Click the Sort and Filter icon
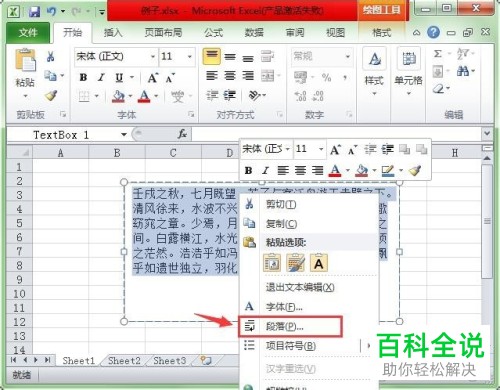This screenshot has height=390, width=500. coord(462,53)
